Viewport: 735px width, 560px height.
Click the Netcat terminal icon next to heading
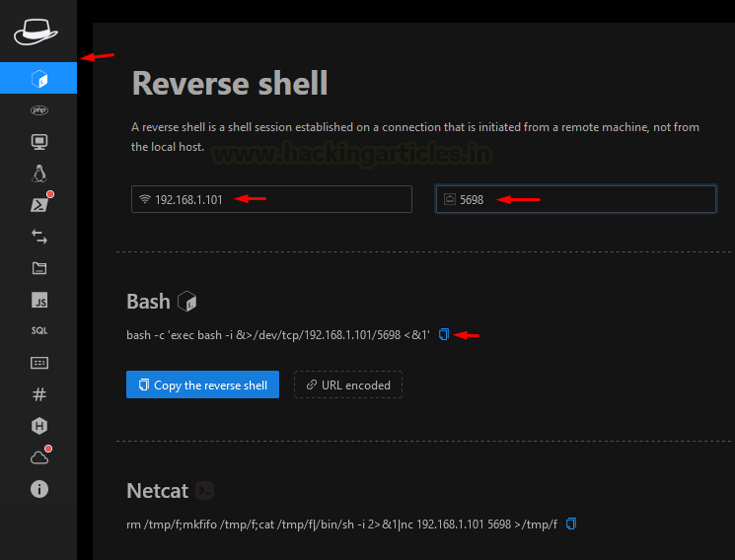point(205,490)
